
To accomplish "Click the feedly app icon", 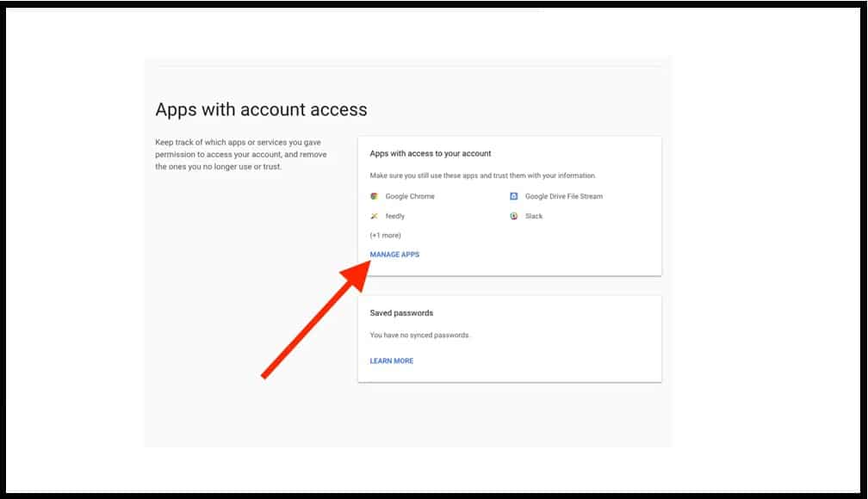I will (375, 216).
